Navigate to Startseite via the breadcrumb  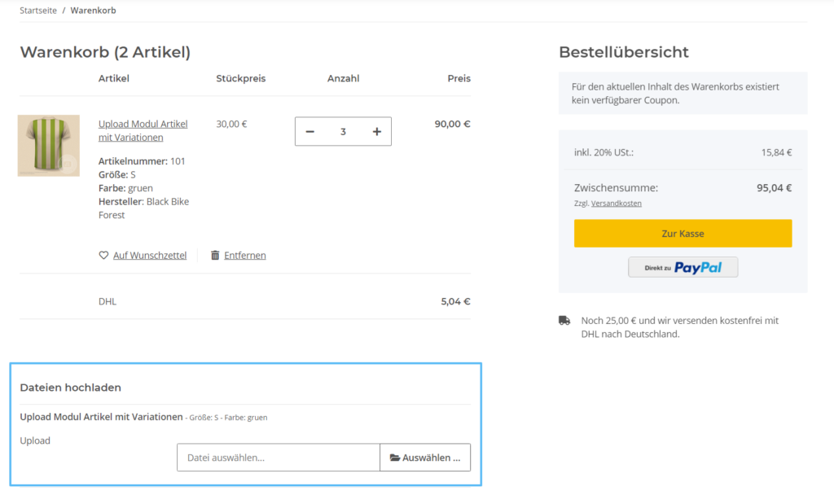pos(37,10)
